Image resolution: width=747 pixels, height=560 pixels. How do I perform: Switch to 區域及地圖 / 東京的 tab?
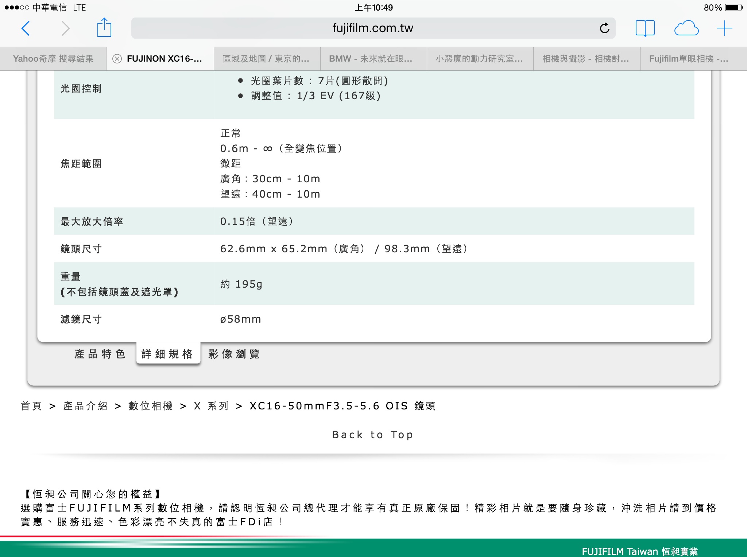click(x=266, y=59)
